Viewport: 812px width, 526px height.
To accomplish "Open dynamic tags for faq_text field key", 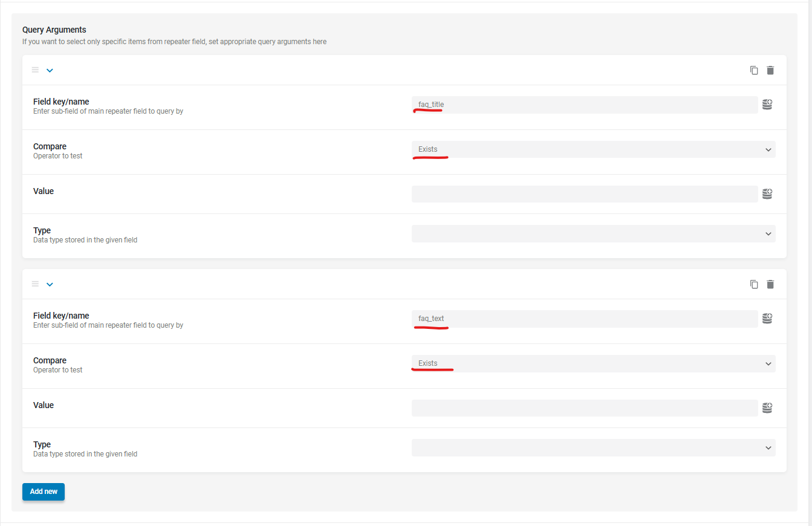I will point(767,319).
